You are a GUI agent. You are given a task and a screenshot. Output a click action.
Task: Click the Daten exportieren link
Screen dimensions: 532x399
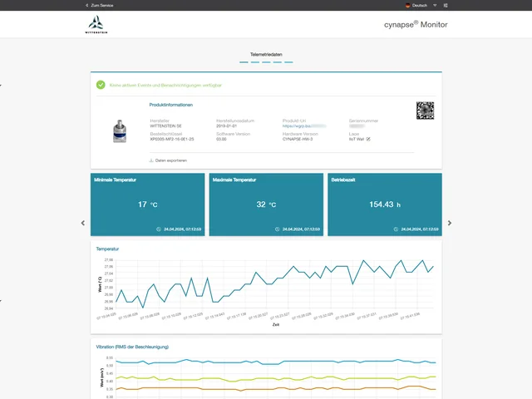(171, 160)
